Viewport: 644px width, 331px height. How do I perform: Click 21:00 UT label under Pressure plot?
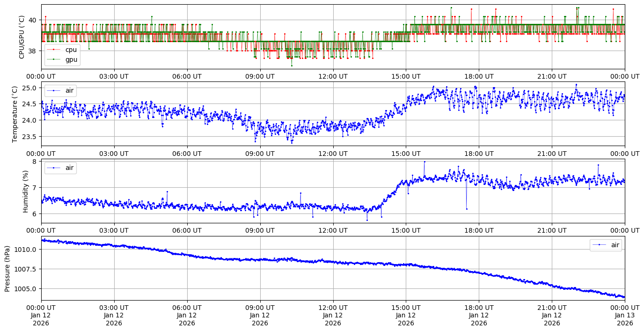[x=552, y=307]
